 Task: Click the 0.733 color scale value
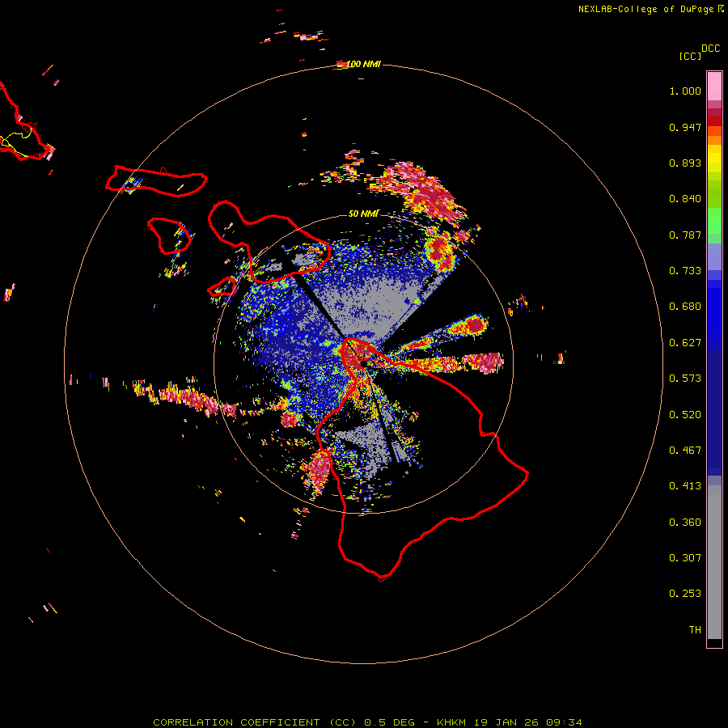click(685, 271)
